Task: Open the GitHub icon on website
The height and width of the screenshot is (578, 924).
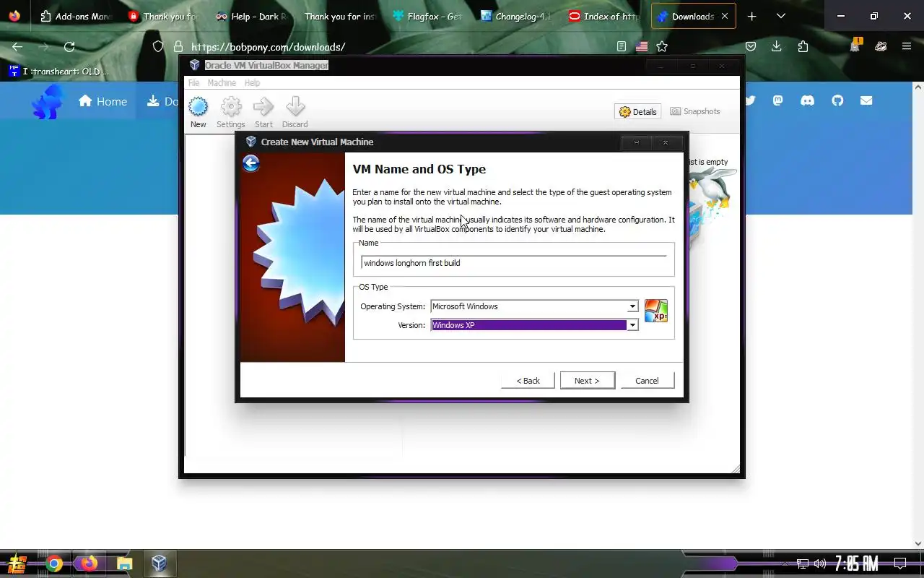Action: [837, 101]
